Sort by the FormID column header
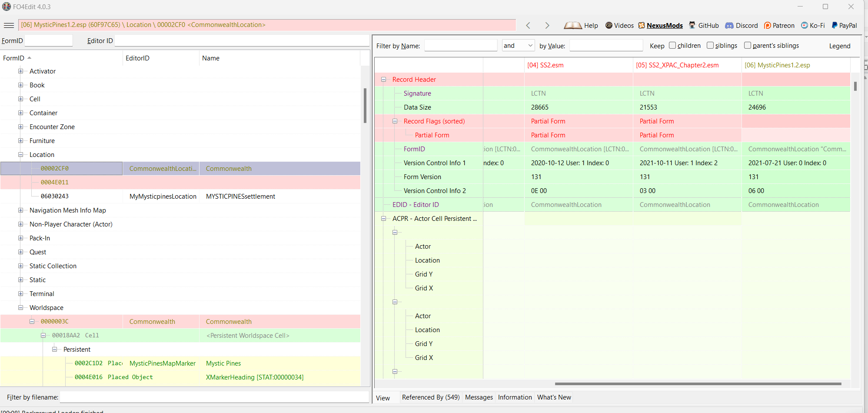Image resolution: width=868 pixels, height=413 pixels. pos(61,58)
